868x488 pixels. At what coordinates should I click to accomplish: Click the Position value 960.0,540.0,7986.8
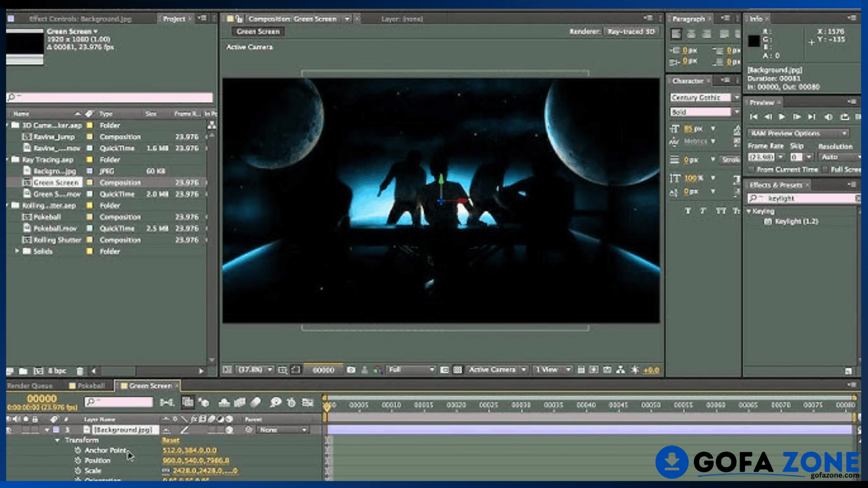[196, 460]
